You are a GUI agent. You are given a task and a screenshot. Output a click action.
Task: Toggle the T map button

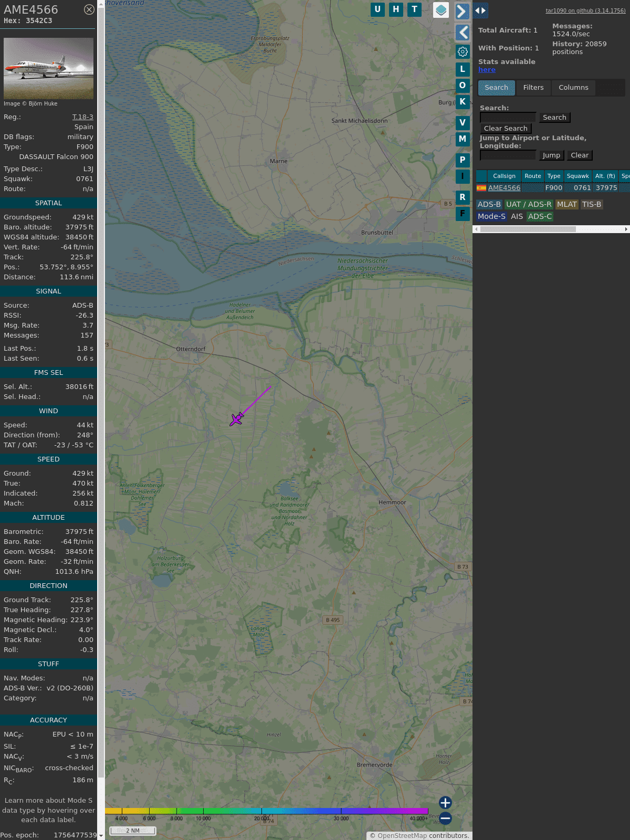(415, 9)
